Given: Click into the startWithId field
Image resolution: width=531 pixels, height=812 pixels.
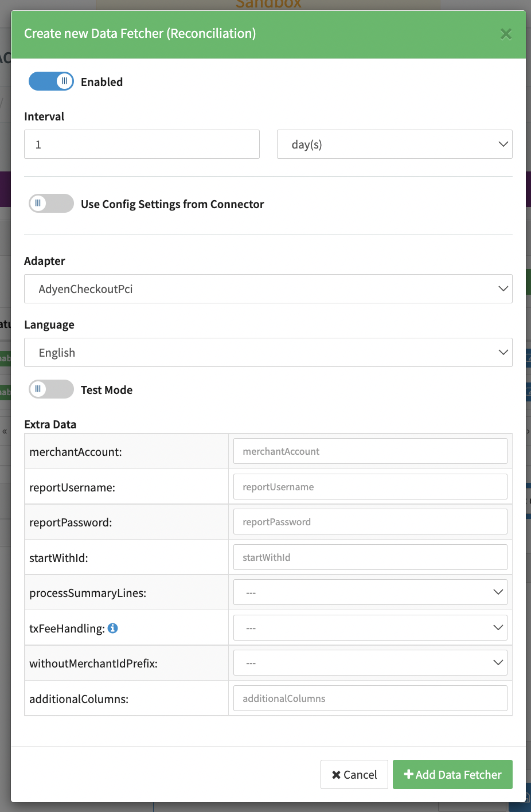Looking at the screenshot, I should (370, 557).
